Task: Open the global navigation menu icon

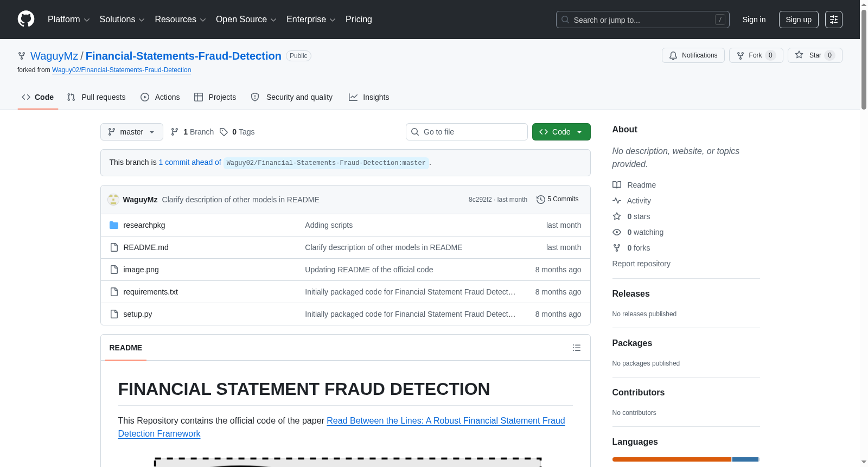Action: coord(834,20)
